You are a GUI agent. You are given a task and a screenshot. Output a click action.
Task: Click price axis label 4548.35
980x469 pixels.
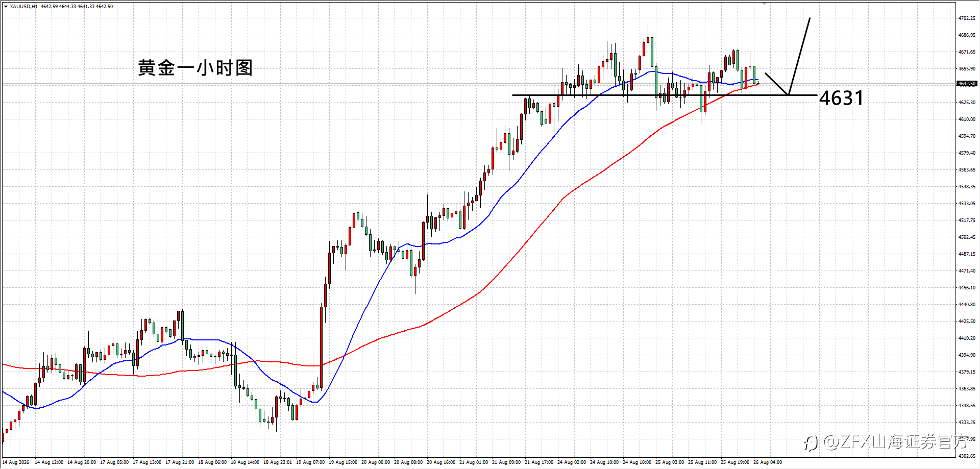(967, 187)
